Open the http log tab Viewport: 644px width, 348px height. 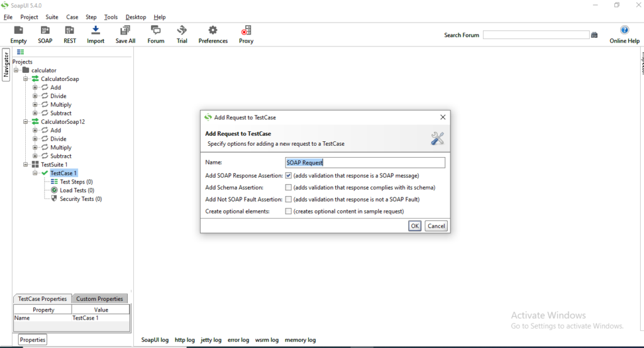(x=185, y=340)
